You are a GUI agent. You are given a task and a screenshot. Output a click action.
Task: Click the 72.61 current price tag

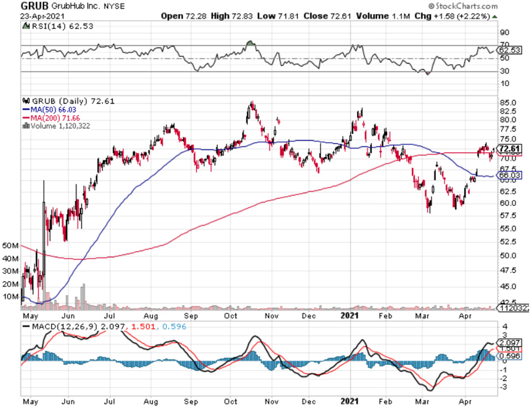pyautogui.click(x=508, y=149)
